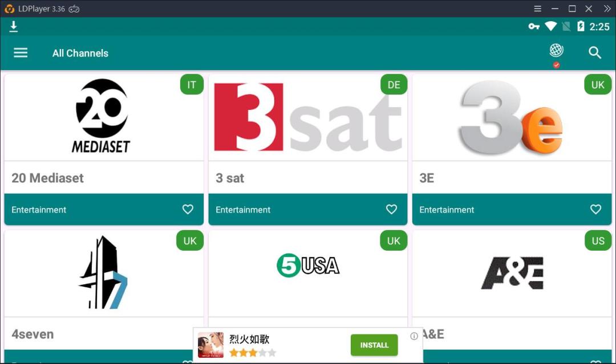Select the DE country badge on 3 sat

click(x=394, y=85)
